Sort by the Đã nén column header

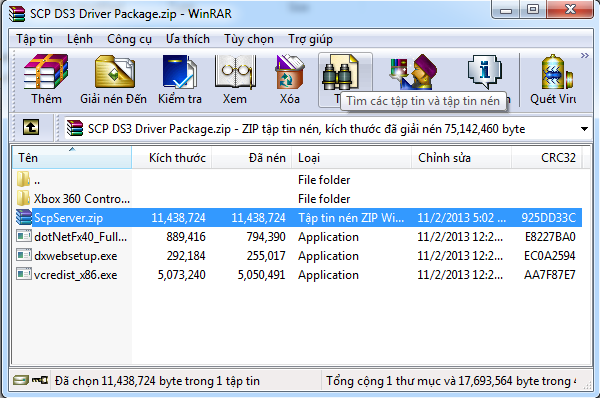(x=252, y=158)
